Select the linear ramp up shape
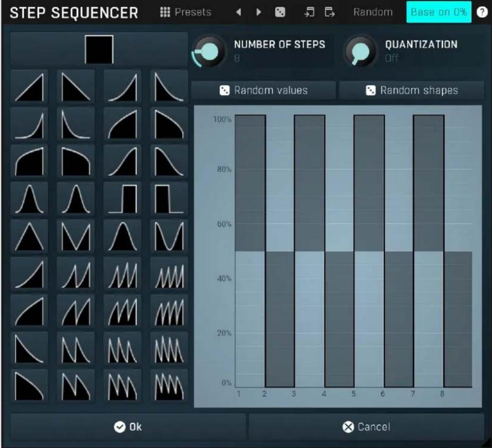This screenshot has width=492, height=448. (x=29, y=87)
